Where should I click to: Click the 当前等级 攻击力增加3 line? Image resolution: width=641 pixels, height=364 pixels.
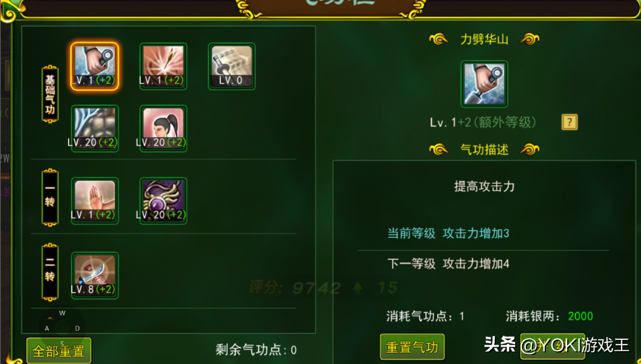[448, 234]
